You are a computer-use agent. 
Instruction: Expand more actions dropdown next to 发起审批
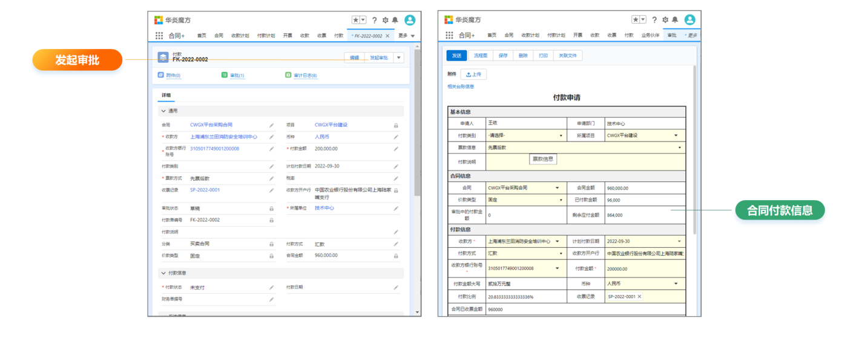point(398,58)
